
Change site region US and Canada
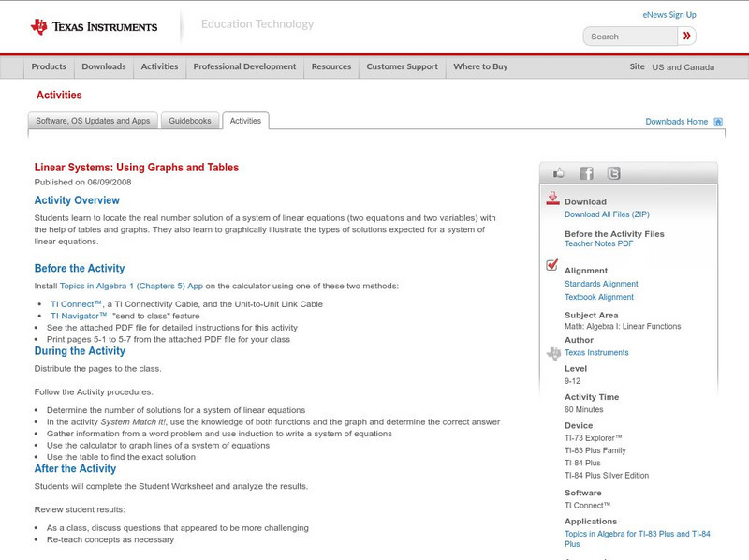pos(683,67)
